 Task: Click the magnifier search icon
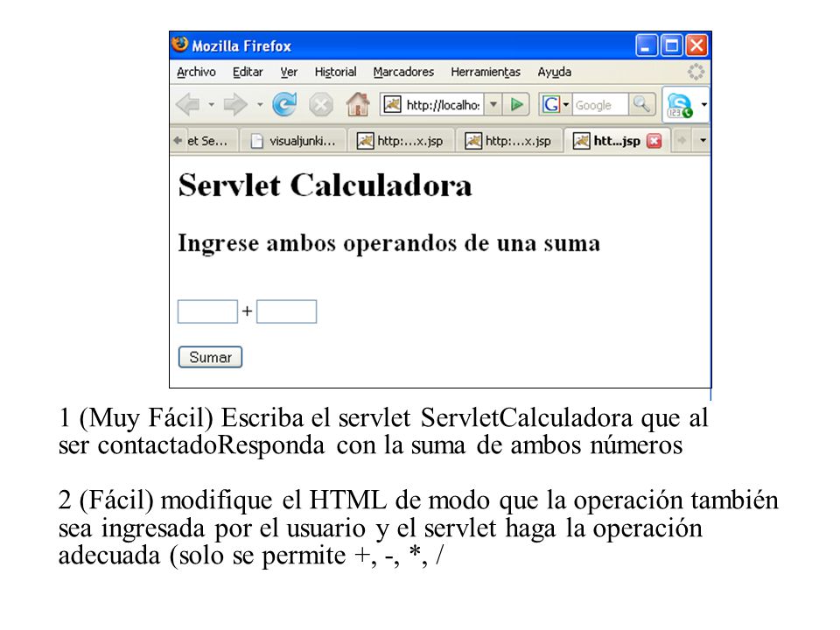[640, 104]
